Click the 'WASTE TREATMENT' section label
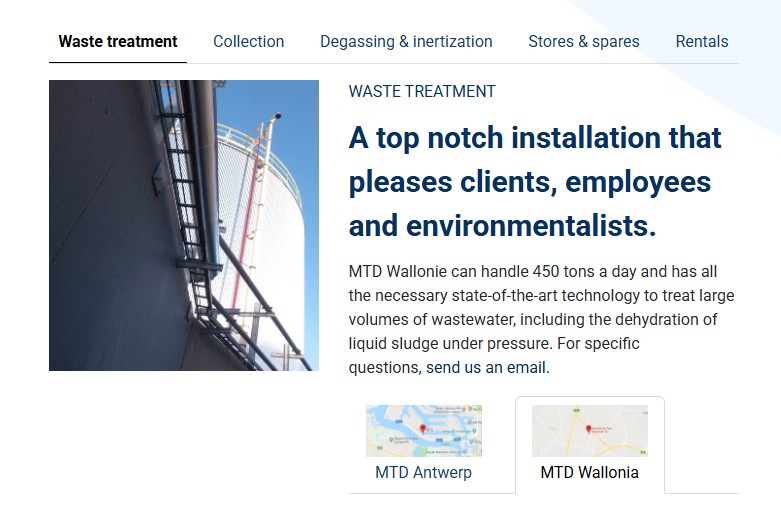The image size is (781, 517). (x=422, y=91)
